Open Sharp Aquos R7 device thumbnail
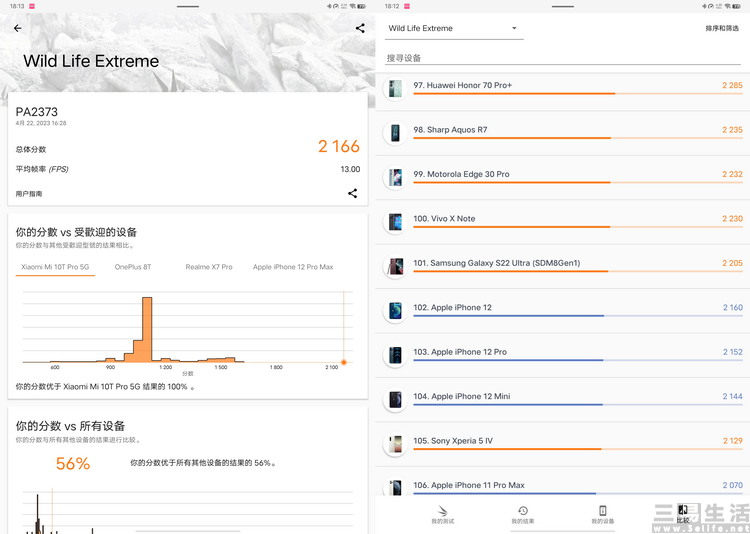 click(395, 133)
